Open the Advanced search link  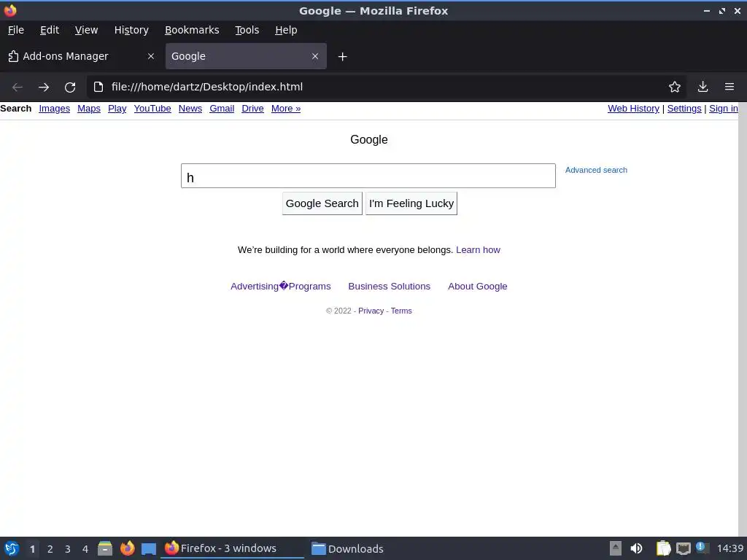point(596,170)
